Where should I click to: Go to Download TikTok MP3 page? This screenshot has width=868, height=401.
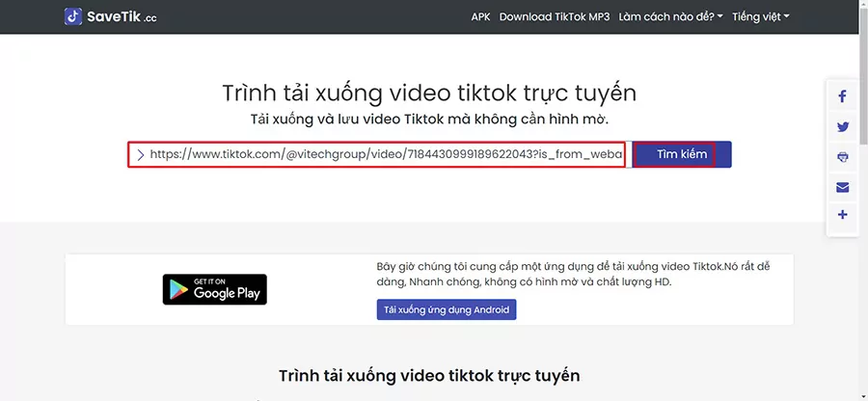pos(555,16)
